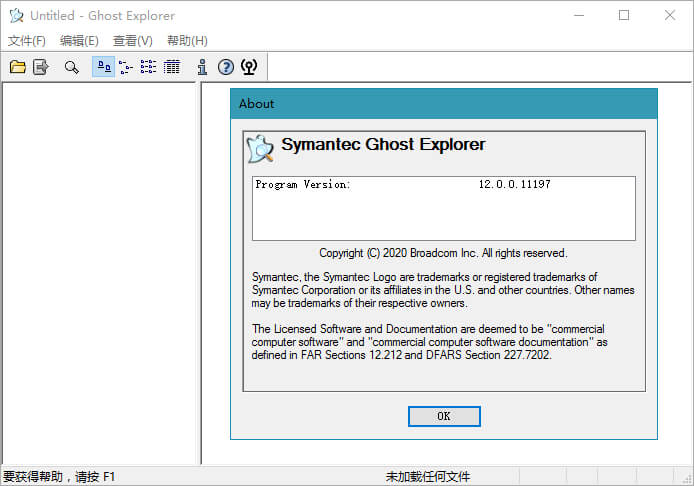Switch to list view icon
Viewport: 694px width, 486px height.
(149, 67)
